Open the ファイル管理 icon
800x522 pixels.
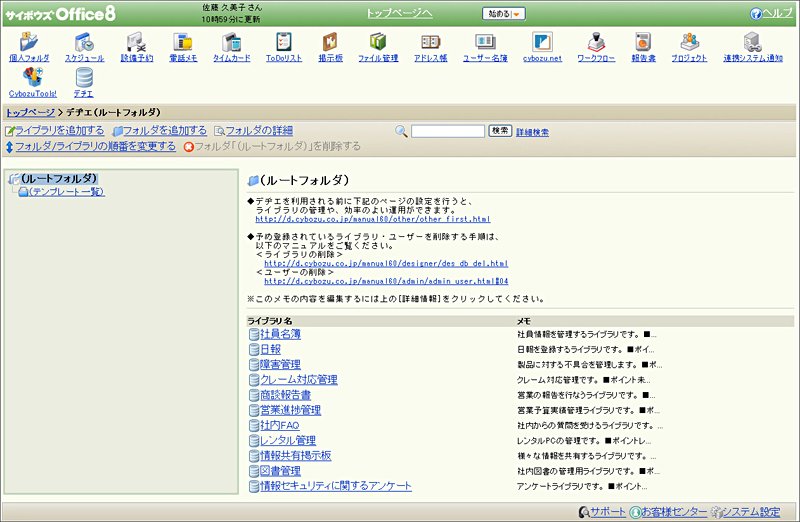378,42
